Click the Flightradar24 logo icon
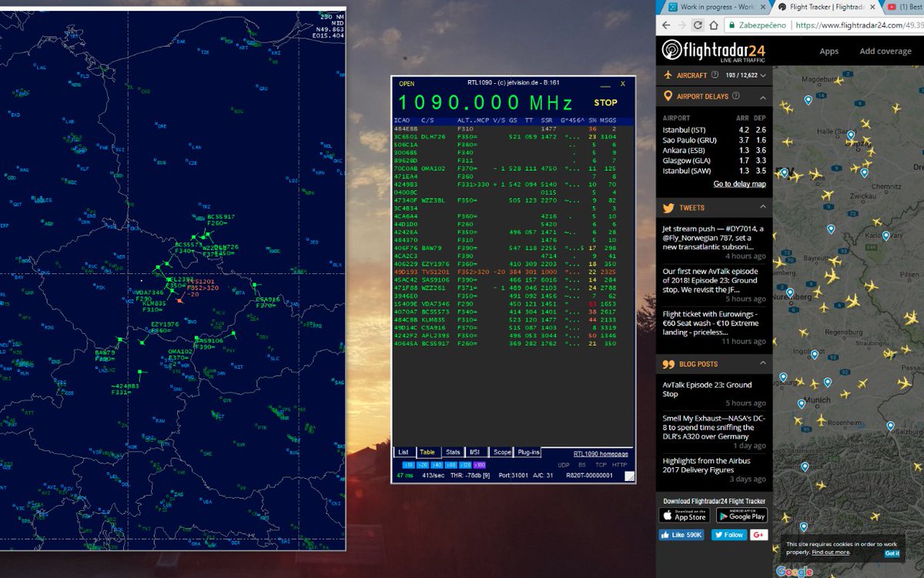This screenshot has height=578, width=924. coord(673,51)
